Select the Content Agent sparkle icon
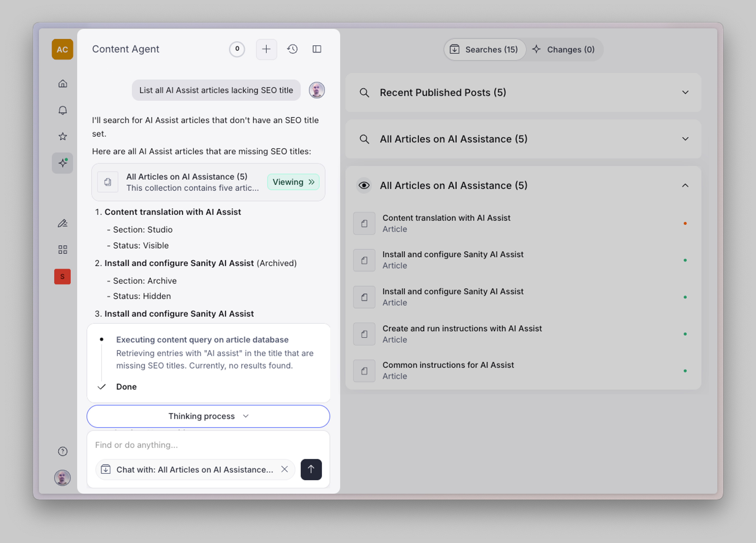The width and height of the screenshot is (756, 543). point(63,163)
